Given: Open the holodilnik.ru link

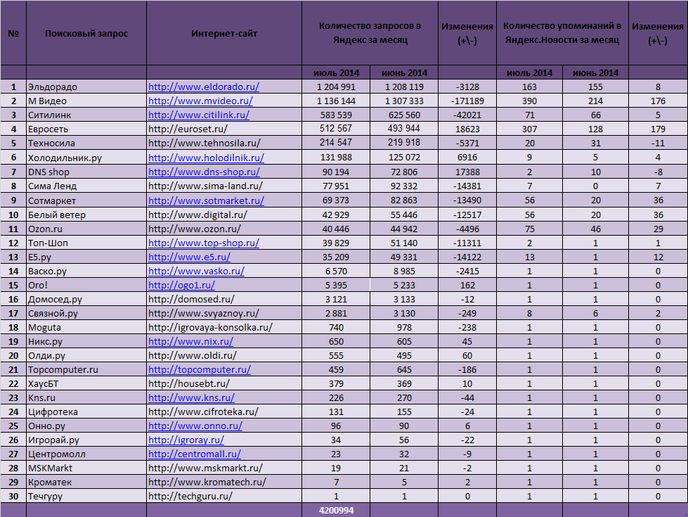Looking at the screenshot, I should pyautogui.click(x=206, y=158).
